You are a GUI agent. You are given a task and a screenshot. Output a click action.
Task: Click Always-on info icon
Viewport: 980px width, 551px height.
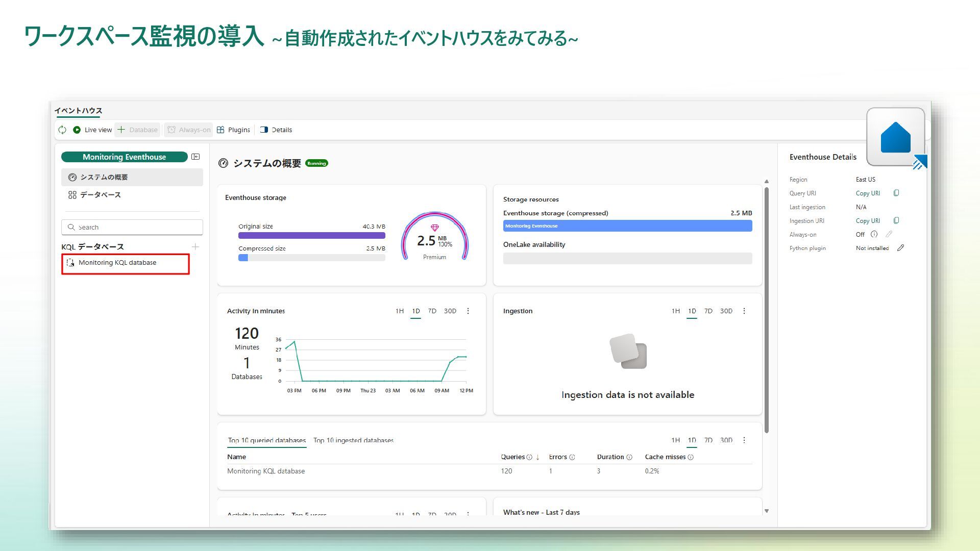(874, 235)
